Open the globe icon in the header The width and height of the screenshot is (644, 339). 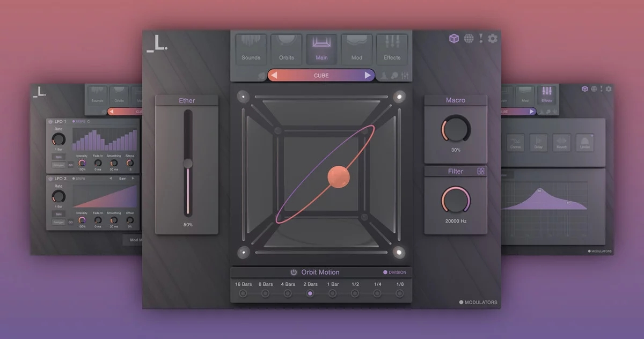coord(467,38)
